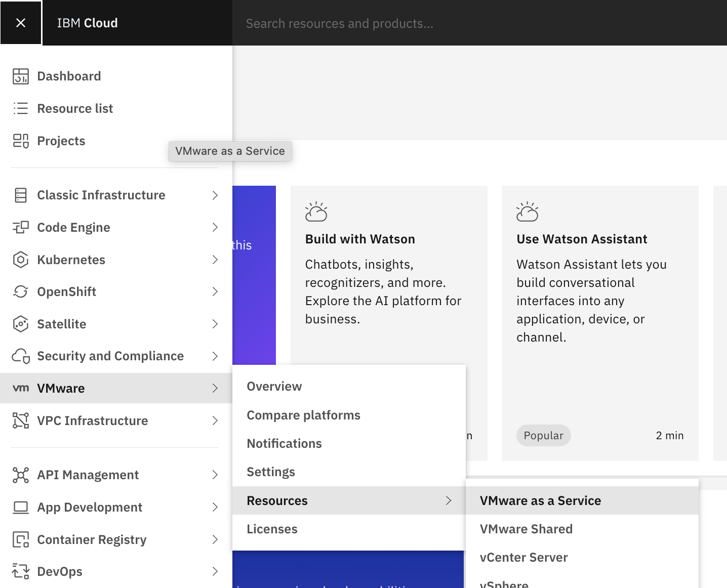Click the Kubernetes hexagon icon
The width and height of the screenshot is (727, 588).
coord(21,260)
